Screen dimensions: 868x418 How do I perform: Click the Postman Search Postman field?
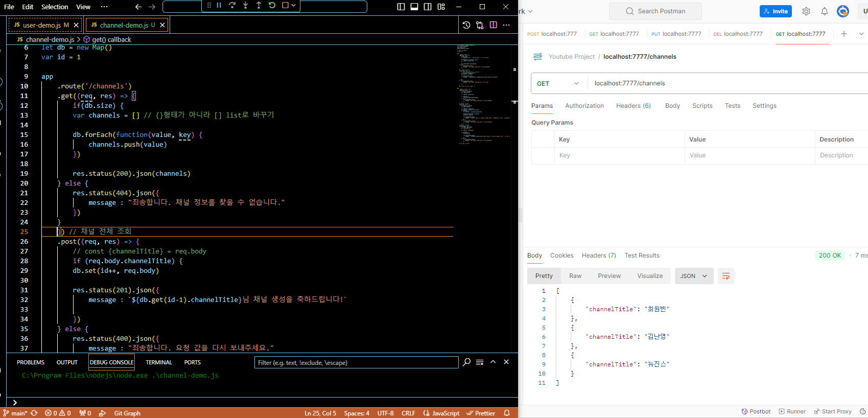pyautogui.click(x=655, y=11)
